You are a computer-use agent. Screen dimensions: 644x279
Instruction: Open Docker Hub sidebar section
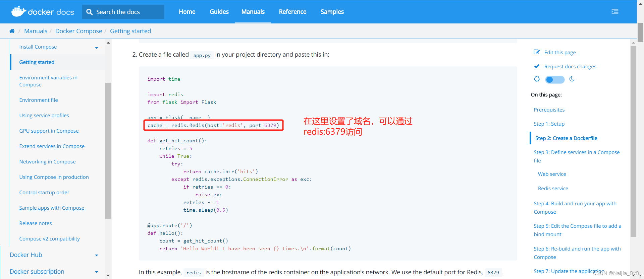pyautogui.click(x=26, y=255)
